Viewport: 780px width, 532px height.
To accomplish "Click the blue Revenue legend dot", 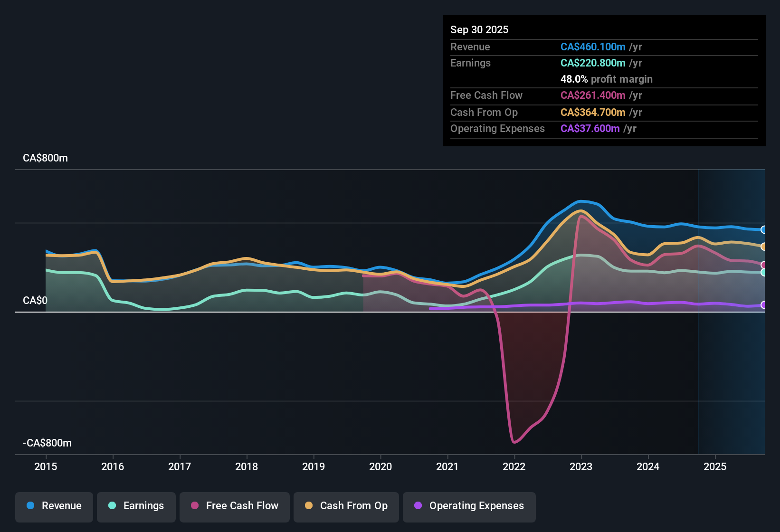I will [30, 506].
